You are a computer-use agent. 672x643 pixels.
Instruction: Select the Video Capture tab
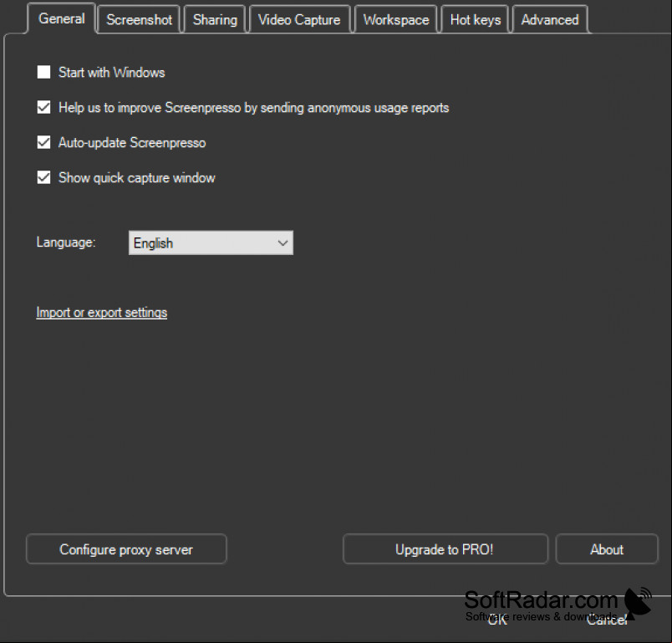click(299, 20)
